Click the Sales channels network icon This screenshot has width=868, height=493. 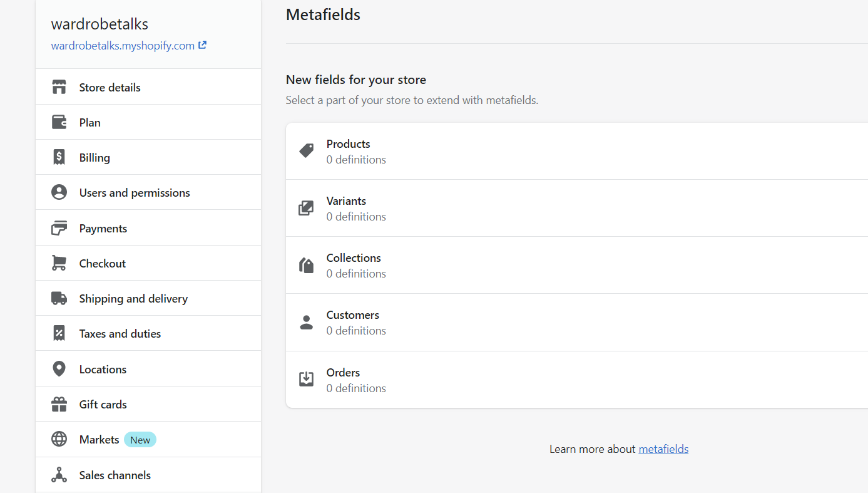59,475
